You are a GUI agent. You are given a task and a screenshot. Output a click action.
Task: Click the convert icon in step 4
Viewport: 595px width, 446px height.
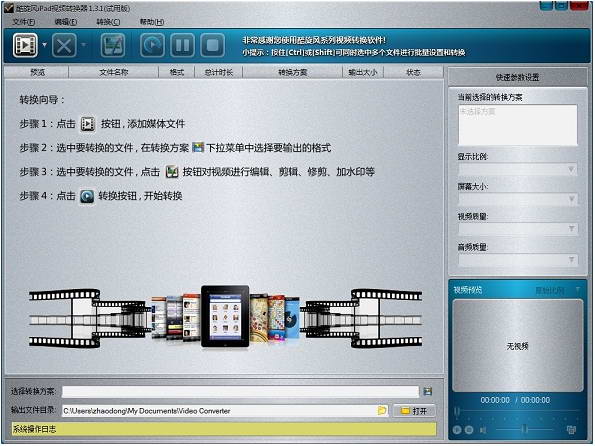coord(87,196)
